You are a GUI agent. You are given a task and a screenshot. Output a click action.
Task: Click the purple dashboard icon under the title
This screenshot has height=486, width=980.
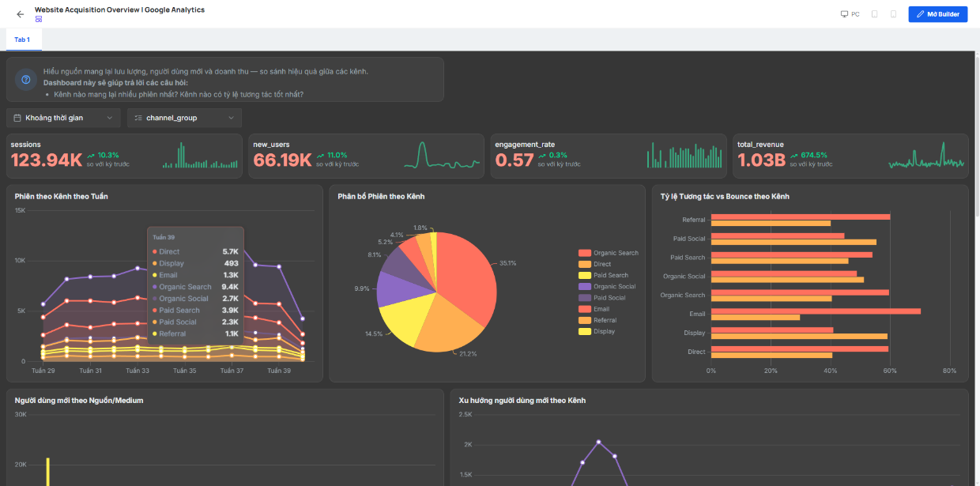click(x=39, y=19)
